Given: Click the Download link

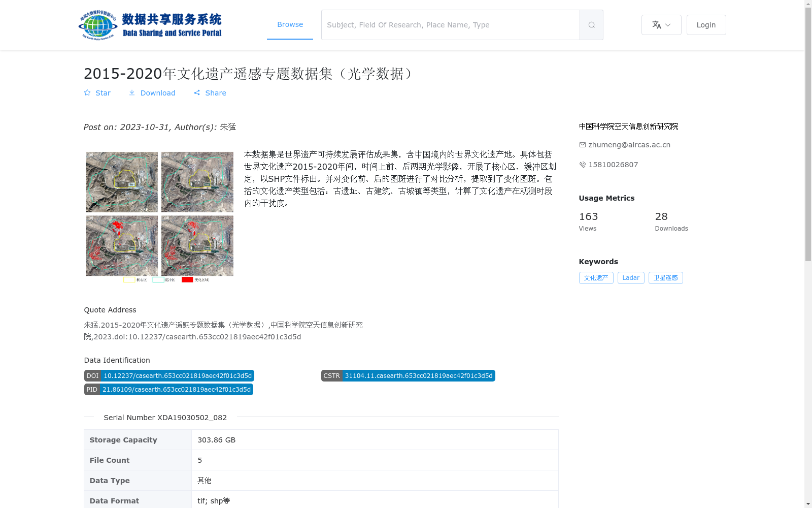Looking at the screenshot, I should coord(158,93).
